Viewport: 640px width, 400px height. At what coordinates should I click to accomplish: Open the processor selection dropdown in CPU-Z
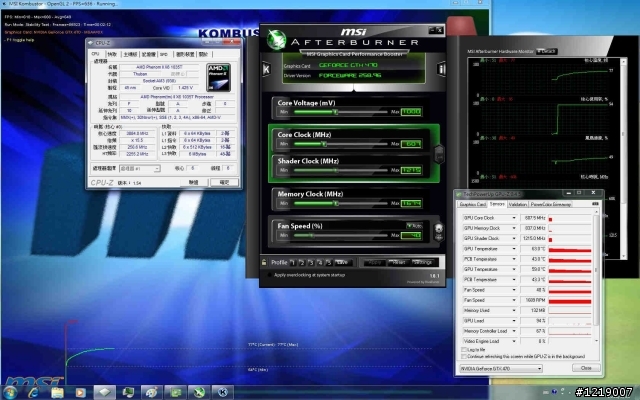click(140, 168)
